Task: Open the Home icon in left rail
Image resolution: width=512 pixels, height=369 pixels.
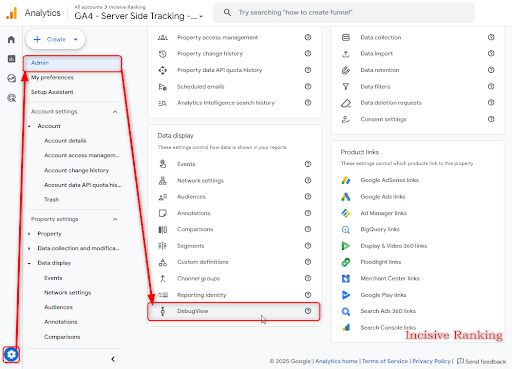Action: coord(11,40)
